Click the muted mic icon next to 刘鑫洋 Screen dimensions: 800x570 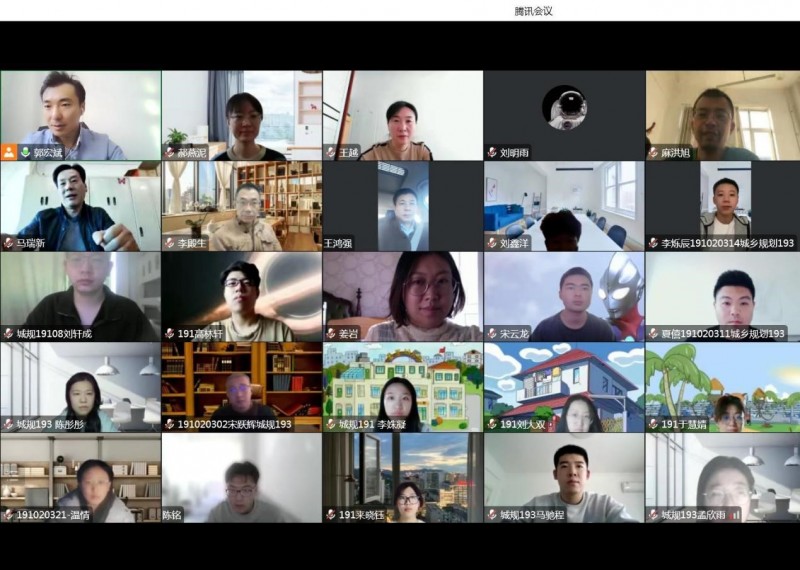click(492, 243)
